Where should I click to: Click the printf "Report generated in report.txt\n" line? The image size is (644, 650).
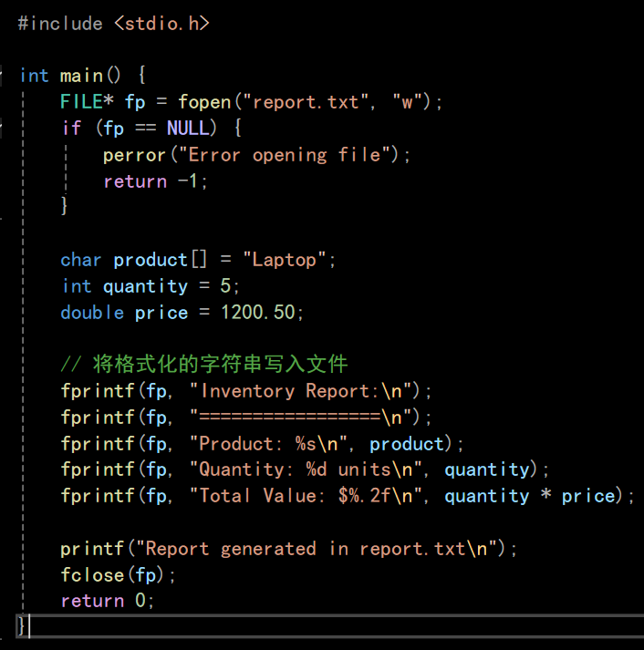pos(288,549)
